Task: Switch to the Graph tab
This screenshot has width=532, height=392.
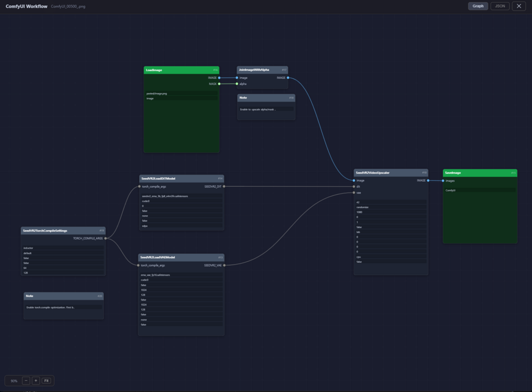Action: [x=477, y=6]
